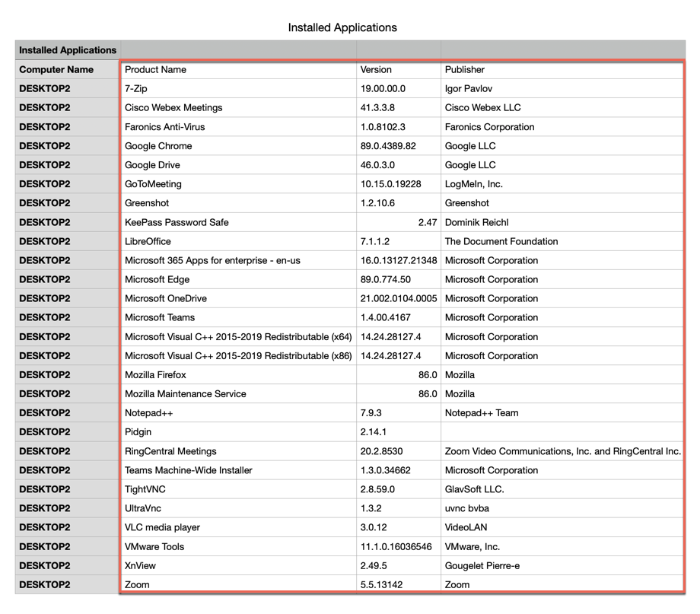Click the XnView product cell
The image size is (700, 614).
(x=238, y=566)
